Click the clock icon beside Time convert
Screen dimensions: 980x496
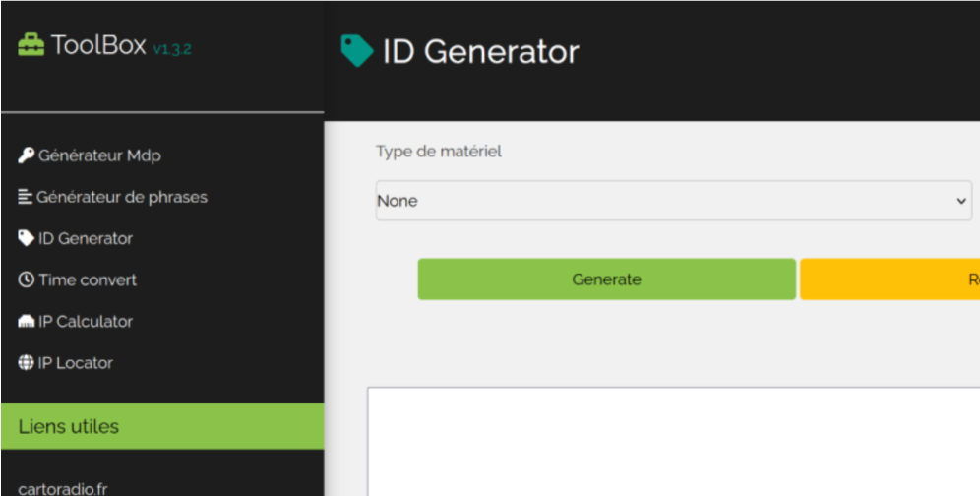point(27,280)
